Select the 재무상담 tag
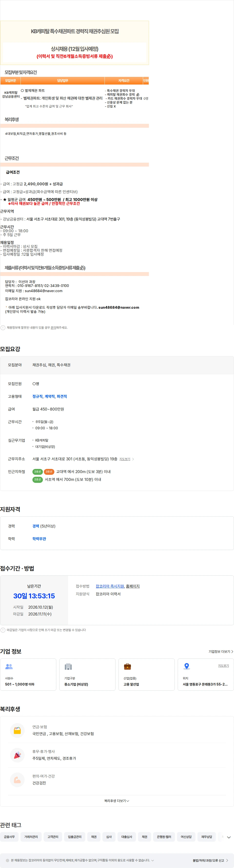 pyautogui.click(x=207, y=837)
